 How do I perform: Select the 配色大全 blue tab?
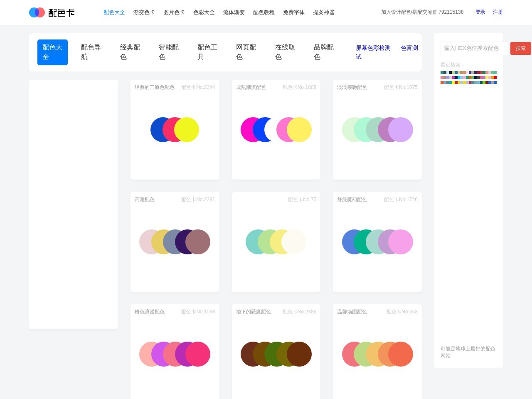tap(52, 52)
